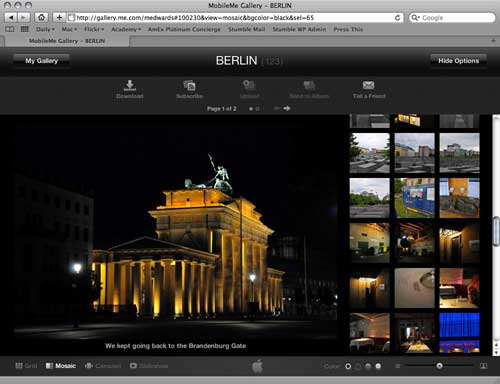Click the thumbnail size slider knob
The width and height of the screenshot is (500, 384).
(x=439, y=366)
